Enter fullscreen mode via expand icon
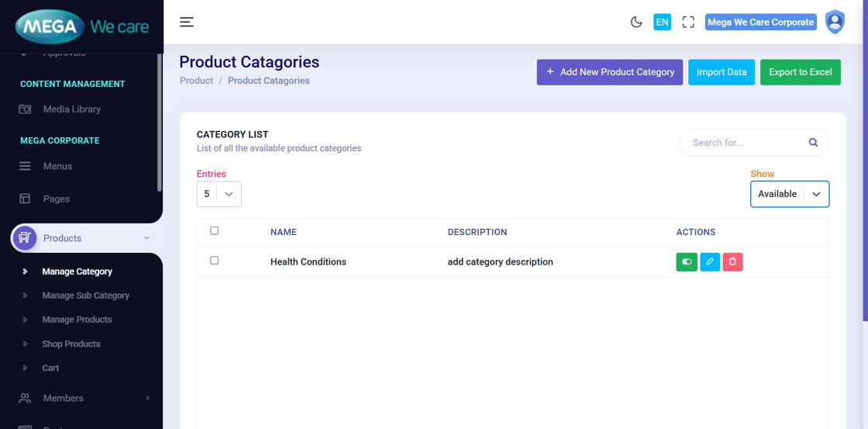This screenshot has height=429, width=868. pos(688,22)
